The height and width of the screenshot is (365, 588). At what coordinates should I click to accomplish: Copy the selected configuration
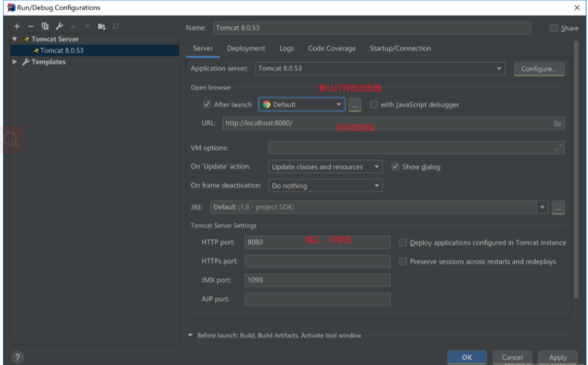click(x=45, y=26)
